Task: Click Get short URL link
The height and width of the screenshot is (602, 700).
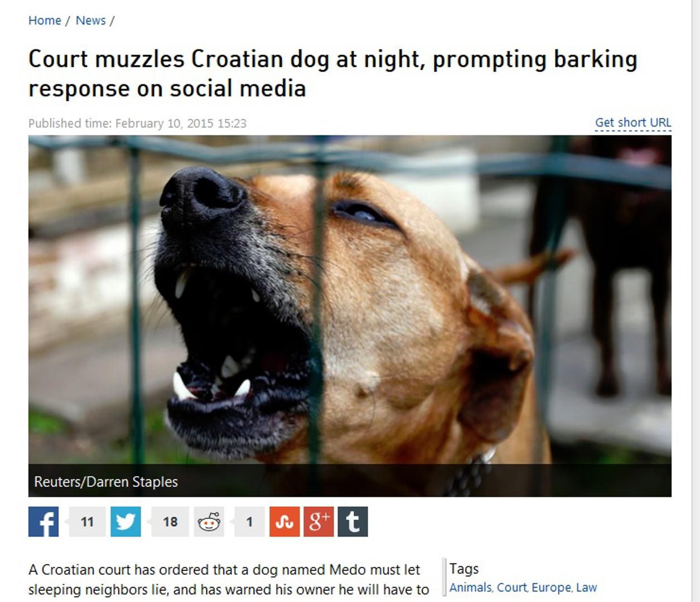Action: click(633, 123)
